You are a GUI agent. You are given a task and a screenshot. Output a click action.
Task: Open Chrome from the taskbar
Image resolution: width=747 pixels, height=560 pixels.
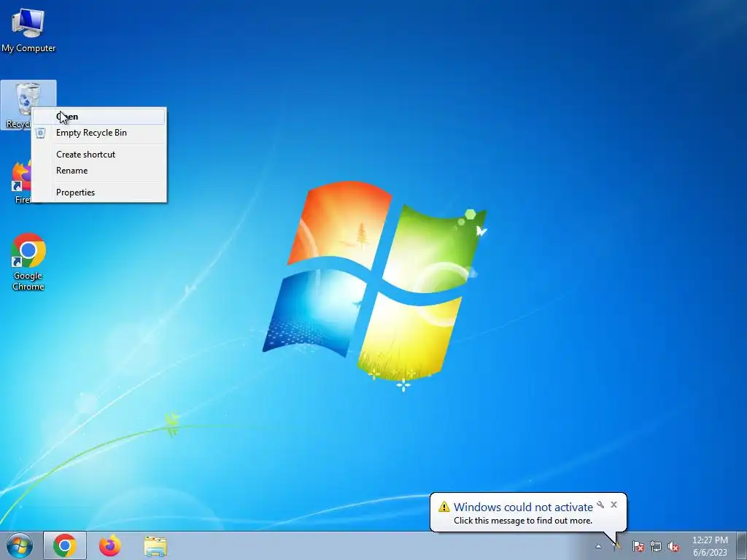(x=65, y=545)
